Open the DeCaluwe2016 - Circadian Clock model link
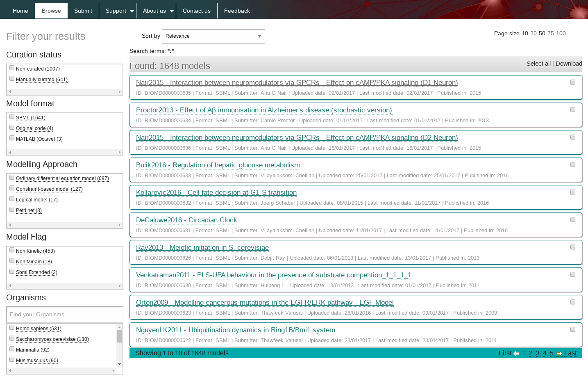 (186, 220)
